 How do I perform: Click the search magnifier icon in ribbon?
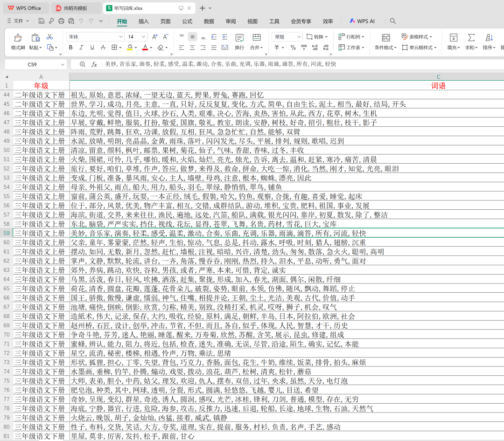point(393,21)
